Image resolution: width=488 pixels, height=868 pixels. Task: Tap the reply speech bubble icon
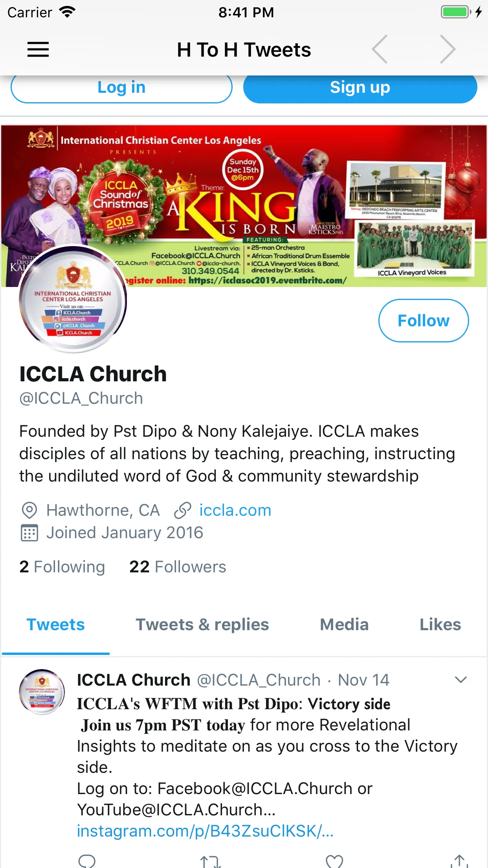tap(87, 861)
